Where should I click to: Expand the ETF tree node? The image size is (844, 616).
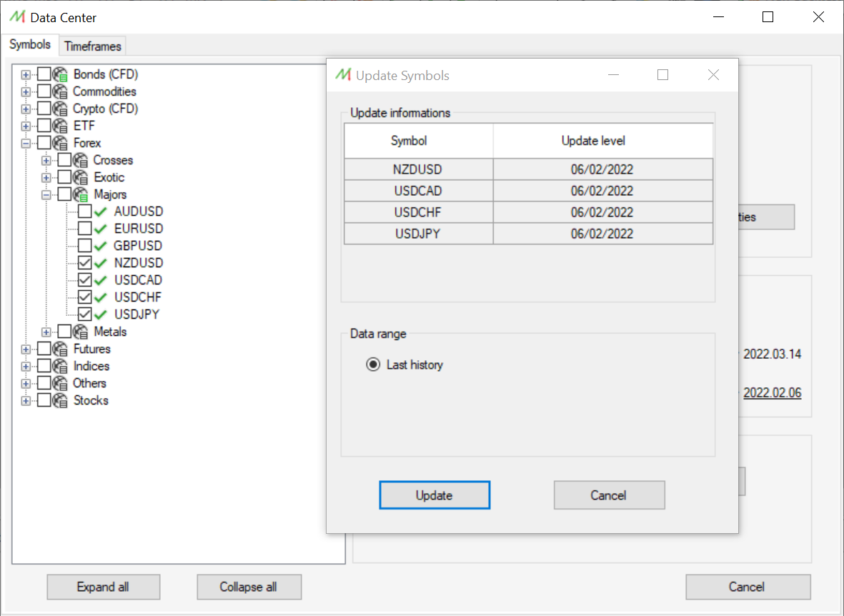(x=26, y=126)
